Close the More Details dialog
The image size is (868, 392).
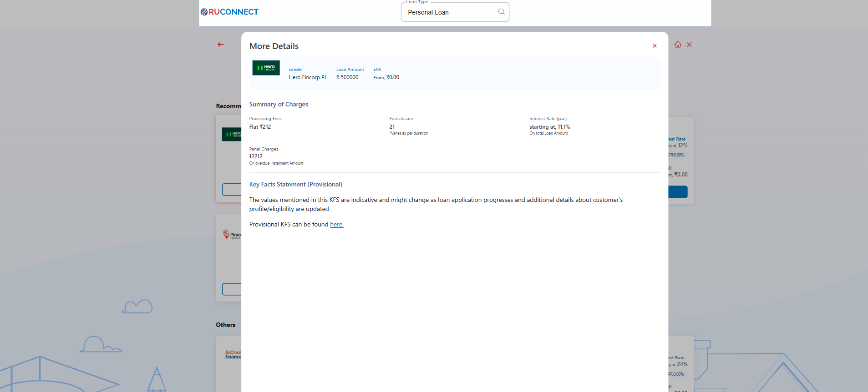[655, 46]
